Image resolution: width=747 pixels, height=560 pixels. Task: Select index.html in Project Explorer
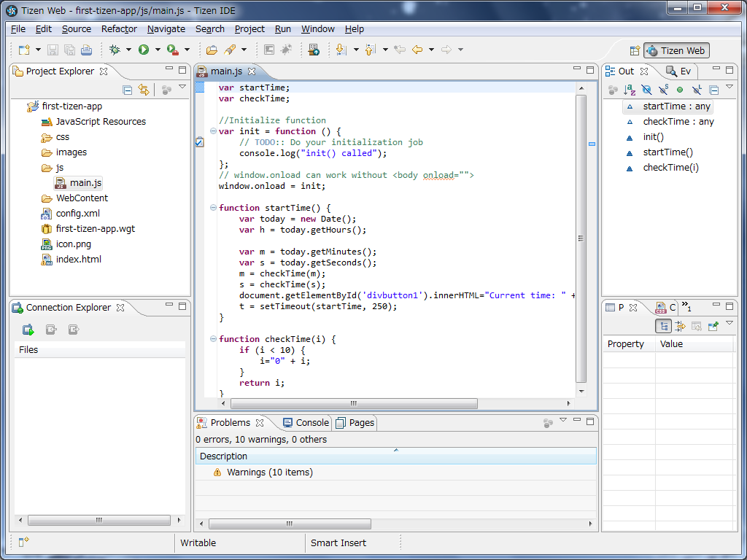pyautogui.click(x=71, y=260)
